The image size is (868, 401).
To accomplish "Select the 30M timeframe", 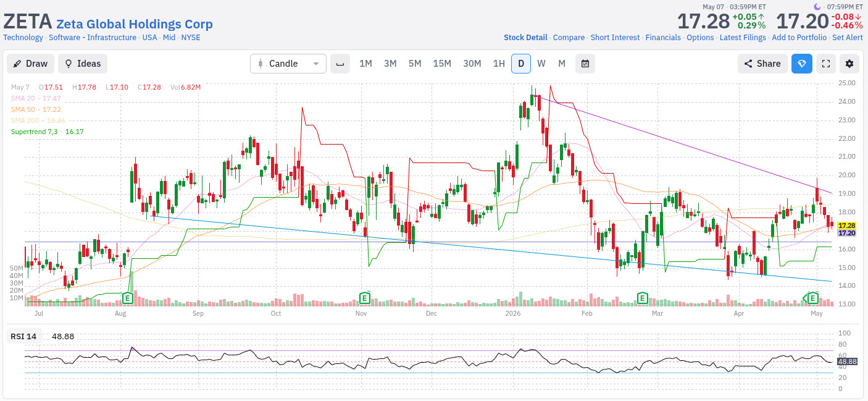I will point(472,64).
